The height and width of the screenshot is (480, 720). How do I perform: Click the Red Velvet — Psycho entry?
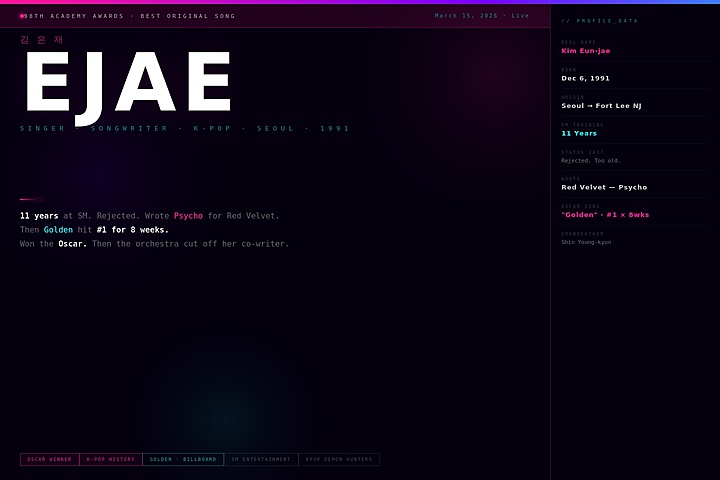click(604, 187)
